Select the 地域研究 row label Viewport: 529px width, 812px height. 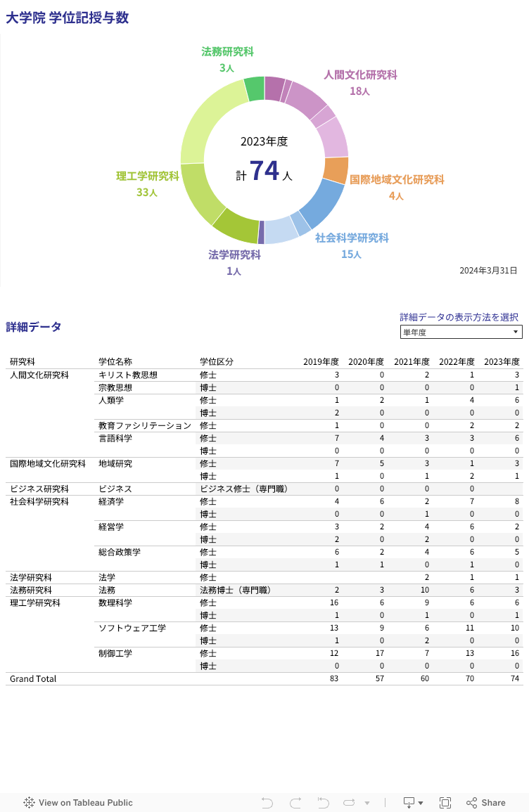(115, 463)
